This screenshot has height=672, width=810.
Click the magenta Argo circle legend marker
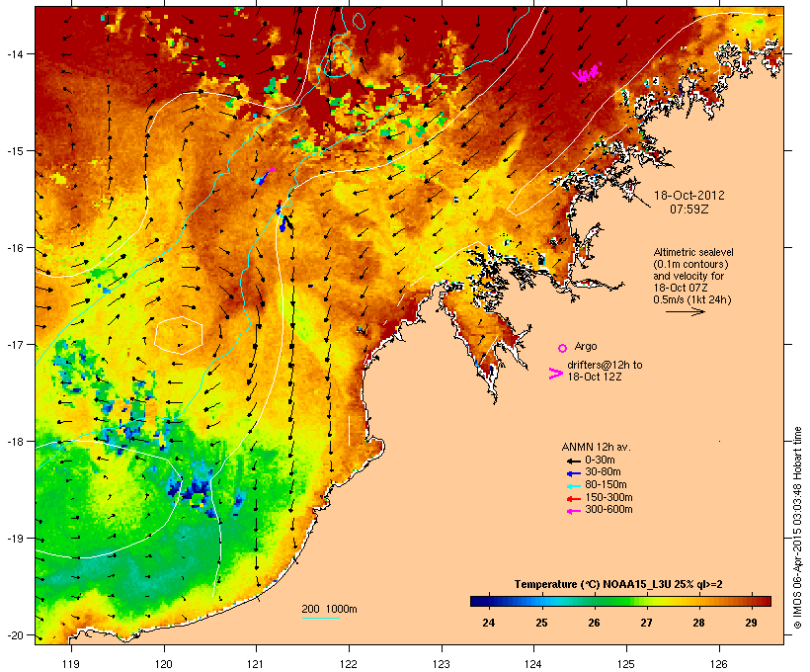point(563,348)
